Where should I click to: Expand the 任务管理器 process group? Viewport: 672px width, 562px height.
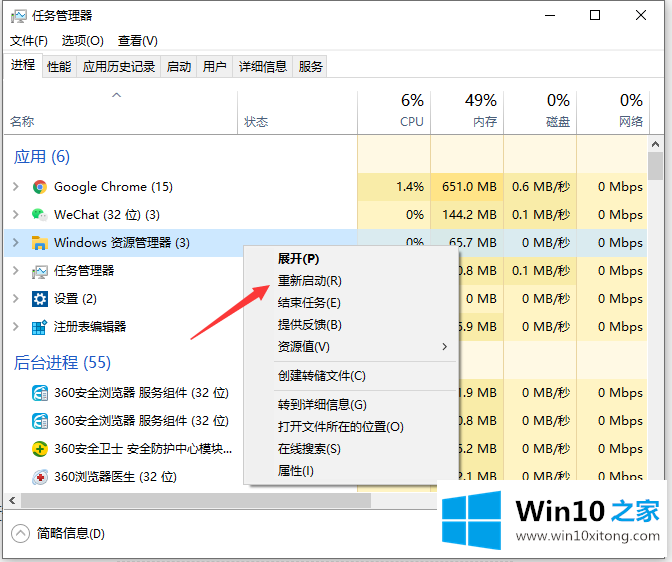16,271
